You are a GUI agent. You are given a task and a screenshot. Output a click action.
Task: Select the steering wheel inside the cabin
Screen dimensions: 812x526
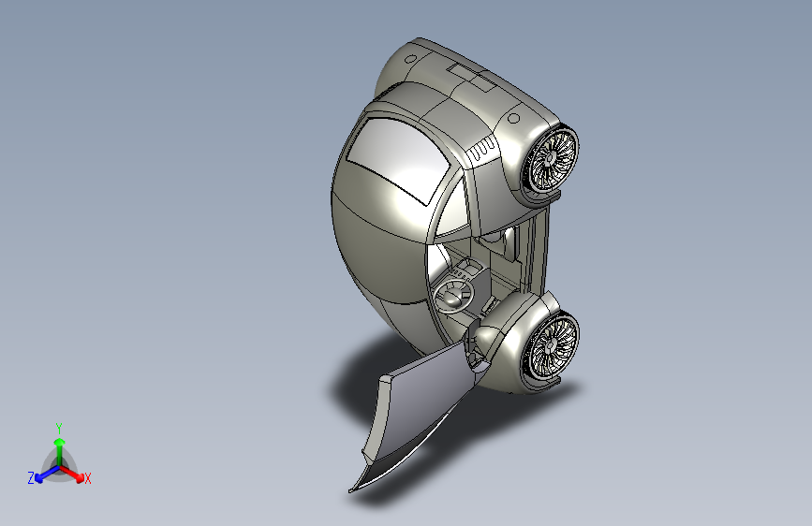(453, 295)
